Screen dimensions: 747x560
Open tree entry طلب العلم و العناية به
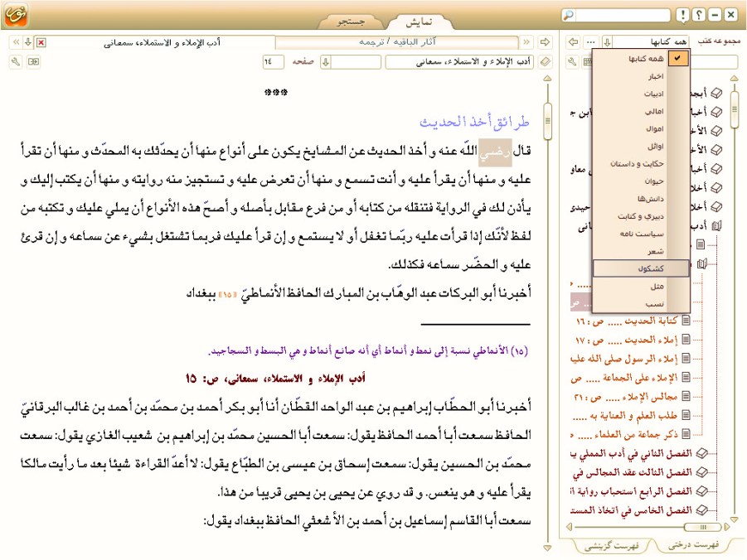[625, 415]
